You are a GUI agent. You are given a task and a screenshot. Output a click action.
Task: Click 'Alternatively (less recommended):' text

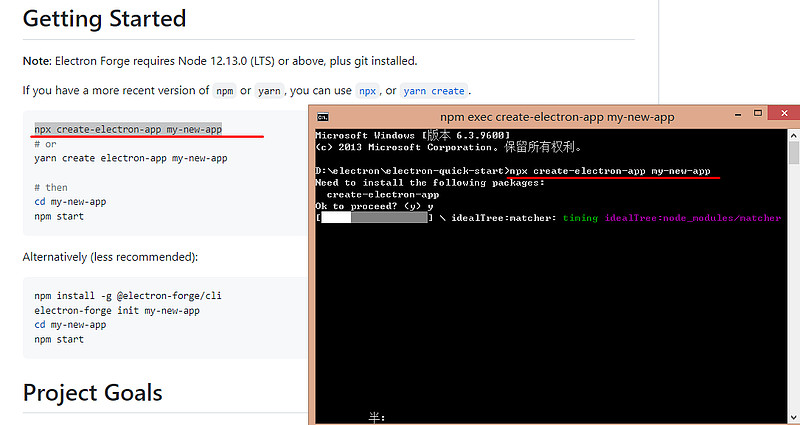click(x=110, y=257)
